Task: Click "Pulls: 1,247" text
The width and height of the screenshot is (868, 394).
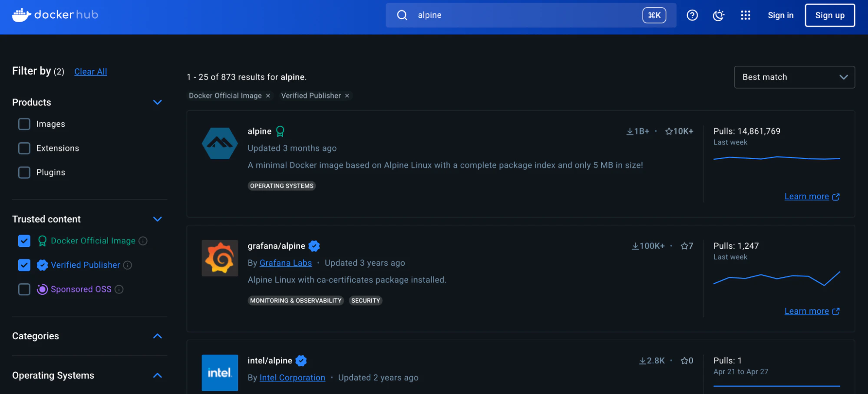Action: [x=736, y=246]
